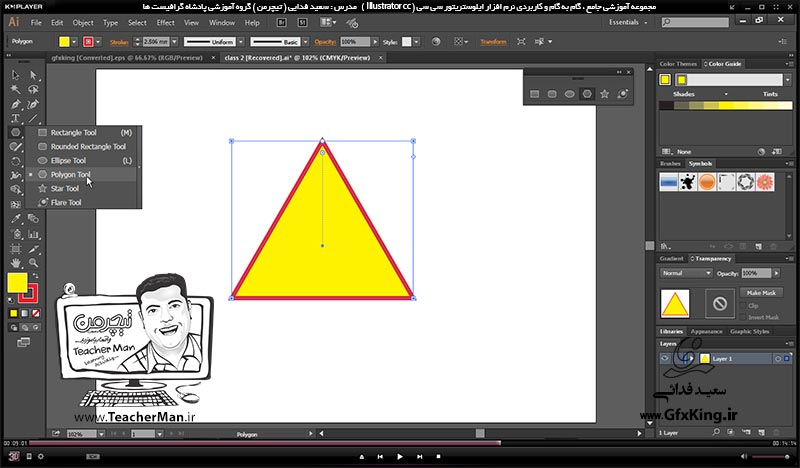The width and height of the screenshot is (800, 468).
Task: Click the Recolor Artwork wheel icon
Action: tap(436, 42)
